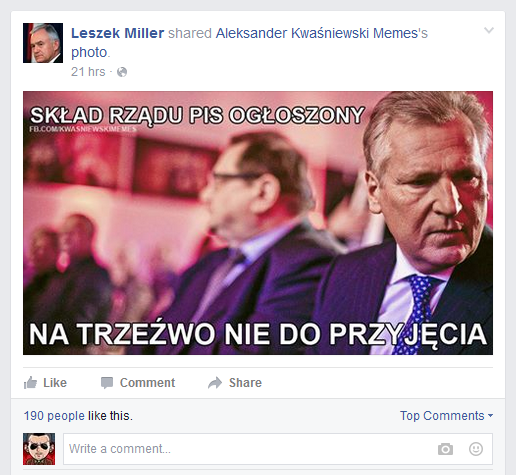Viewport: 516px width, 475px height.
Task: Open the shared "photo" link
Action: pyautogui.click(x=89, y=52)
